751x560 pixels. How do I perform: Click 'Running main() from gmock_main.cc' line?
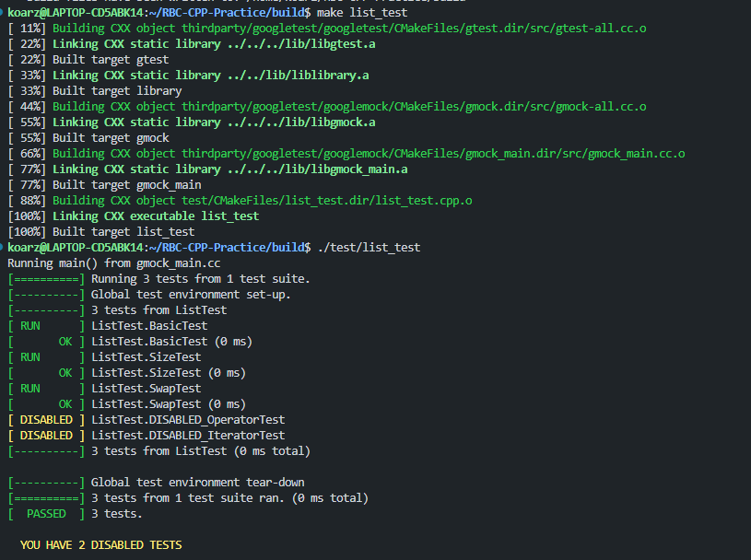pyautogui.click(x=114, y=263)
